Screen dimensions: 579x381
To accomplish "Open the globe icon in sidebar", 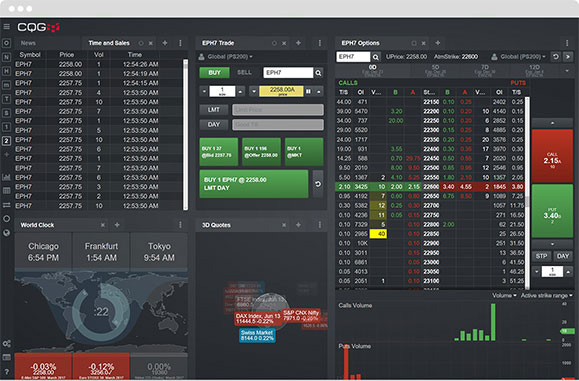I will pyautogui.click(x=6, y=233).
